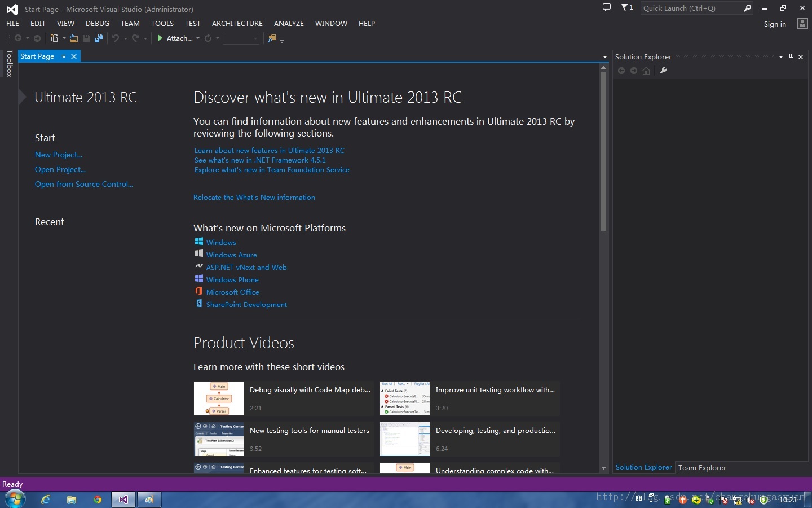Viewport: 812px width, 508px height.
Task: Click the Navigate Backward arrow in toolbar
Action: pyautogui.click(x=18, y=38)
